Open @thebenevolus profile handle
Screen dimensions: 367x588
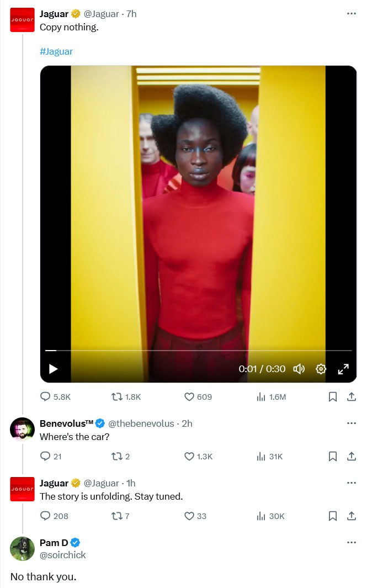click(141, 423)
